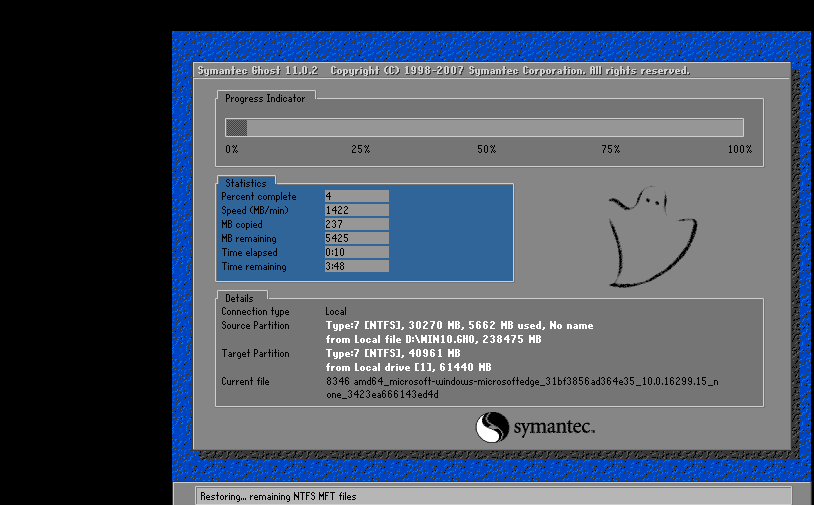814x505 pixels.
Task: Click the Speed (MB/min) label
Action: [x=254, y=211]
